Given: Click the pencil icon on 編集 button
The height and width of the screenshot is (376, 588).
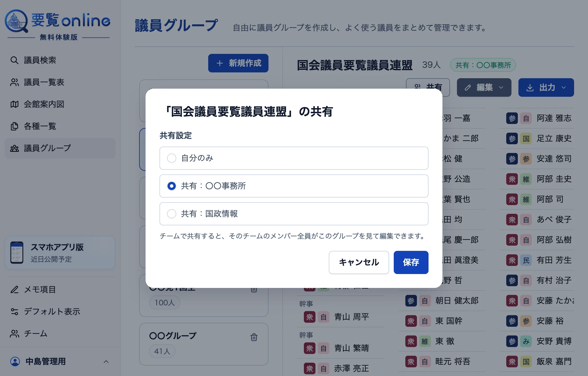Looking at the screenshot, I should (468, 88).
